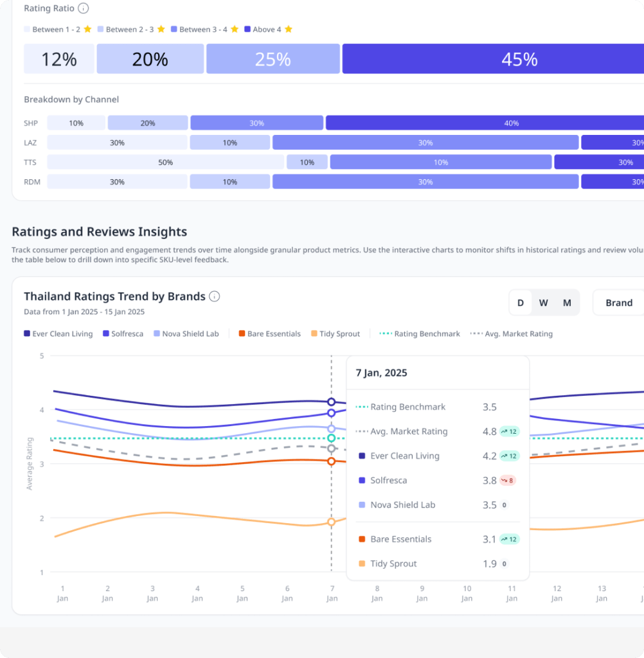644x658 pixels.
Task: Click the Solfresca data point on 7 Jan
Action: pyautogui.click(x=331, y=413)
